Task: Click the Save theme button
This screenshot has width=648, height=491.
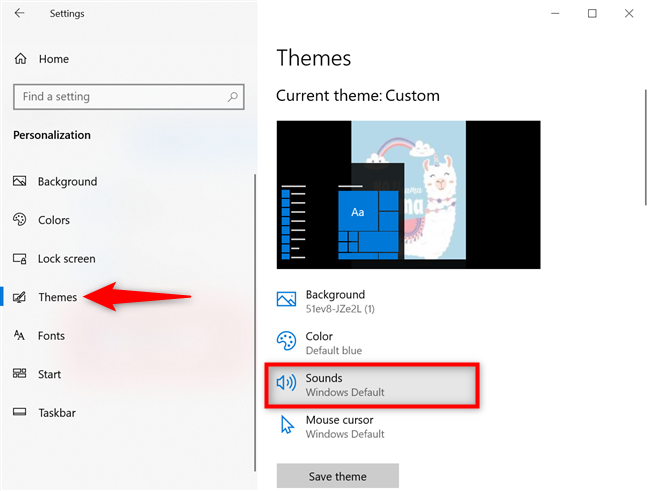Action: pos(338,476)
